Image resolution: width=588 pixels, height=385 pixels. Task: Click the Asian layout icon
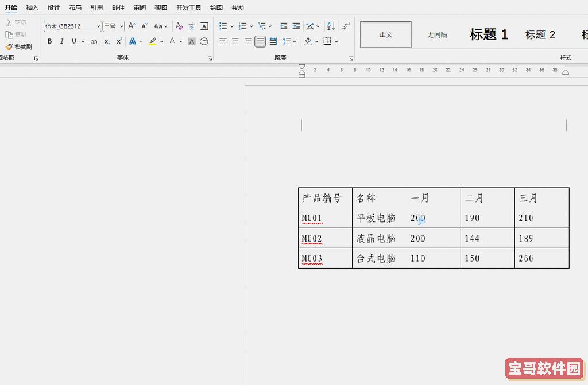tap(310, 26)
